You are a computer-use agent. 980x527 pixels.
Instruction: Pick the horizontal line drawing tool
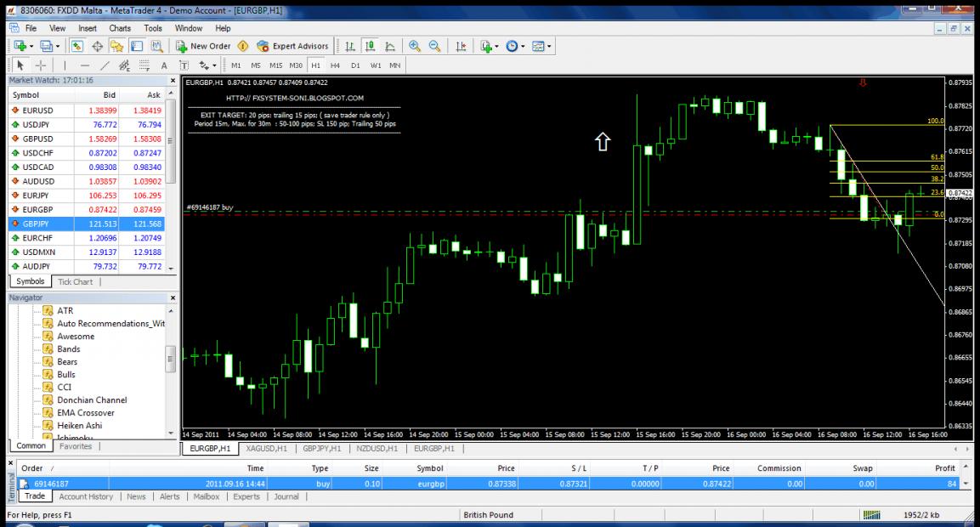(85, 65)
